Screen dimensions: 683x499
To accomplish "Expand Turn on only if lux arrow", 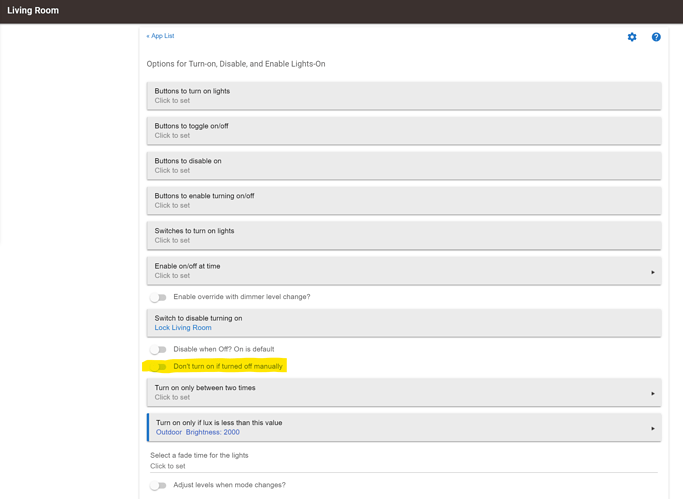I will point(653,428).
